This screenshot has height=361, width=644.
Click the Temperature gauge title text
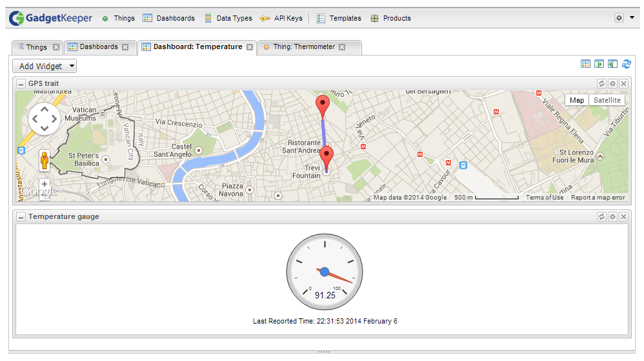(64, 217)
